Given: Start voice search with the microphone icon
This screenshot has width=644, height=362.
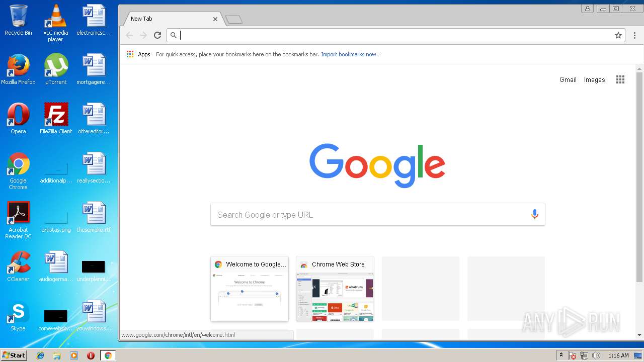Looking at the screenshot, I should click(x=534, y=215).
